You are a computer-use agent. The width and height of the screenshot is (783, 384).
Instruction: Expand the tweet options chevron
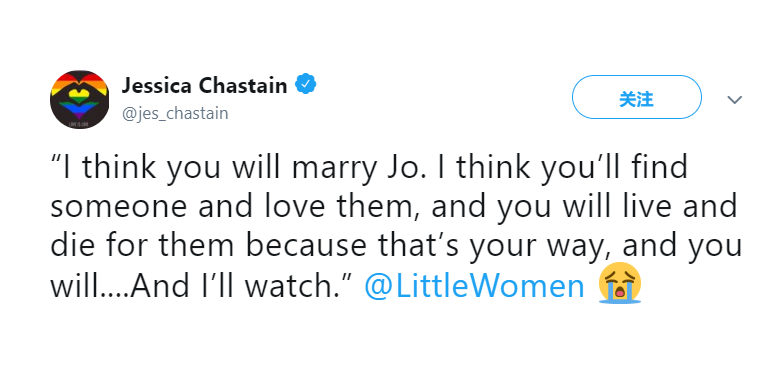pyautogui.click(x=734, y=100)
